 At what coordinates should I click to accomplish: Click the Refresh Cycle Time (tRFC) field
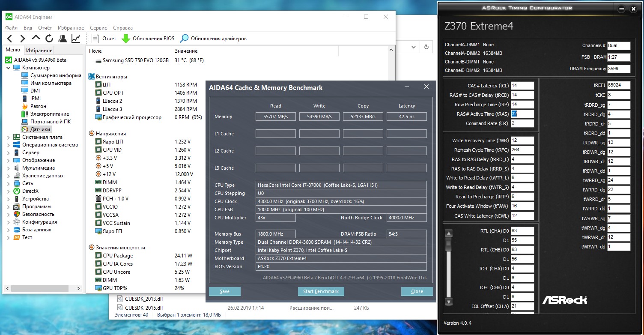click(x=522, y=150)
